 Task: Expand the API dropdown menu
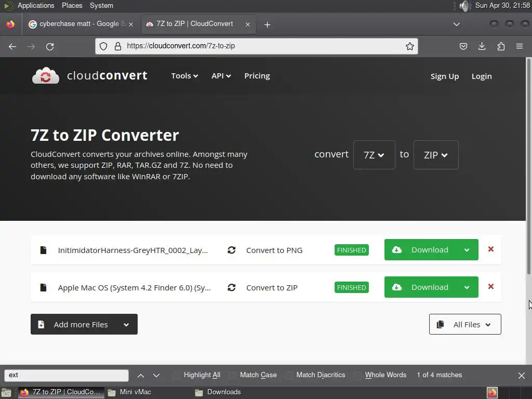pyautogui.click(x=221, y=76)
